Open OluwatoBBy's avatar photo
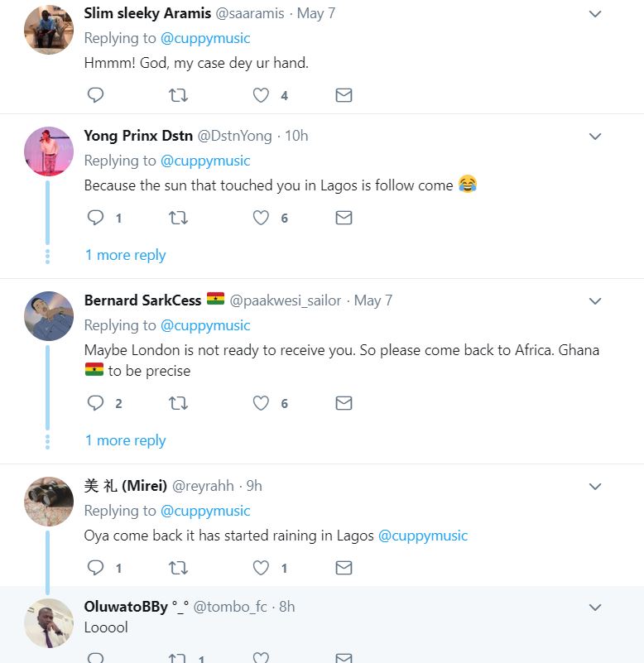 49,622
